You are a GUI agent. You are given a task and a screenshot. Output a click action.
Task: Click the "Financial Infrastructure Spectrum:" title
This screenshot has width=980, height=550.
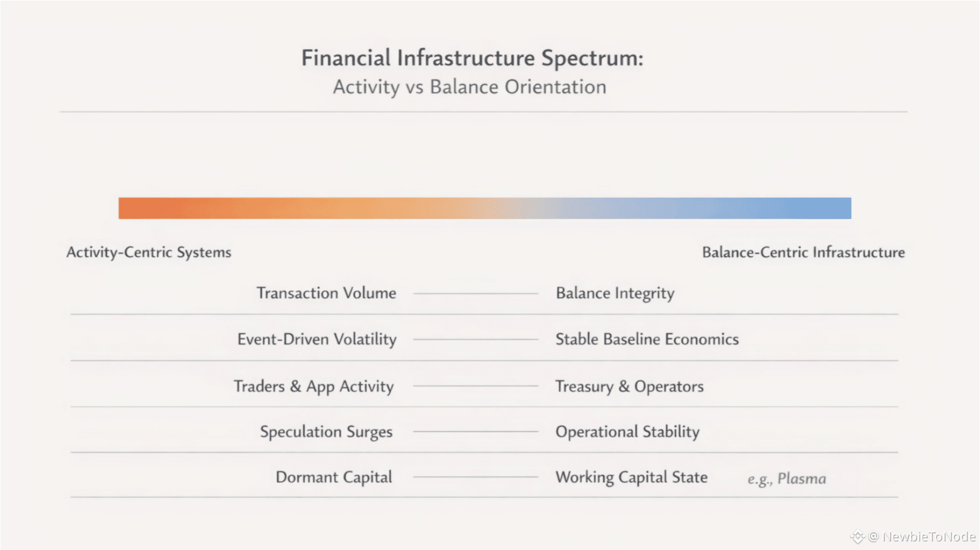pyautogui.click(x=472, y=58)
